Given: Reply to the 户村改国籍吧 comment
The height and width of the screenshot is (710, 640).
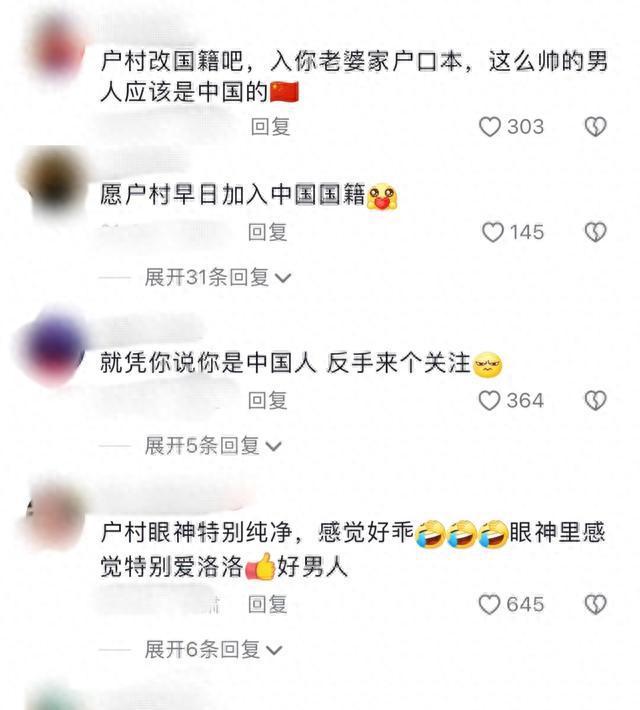Looking at the screenshot, I should (270, 126).
